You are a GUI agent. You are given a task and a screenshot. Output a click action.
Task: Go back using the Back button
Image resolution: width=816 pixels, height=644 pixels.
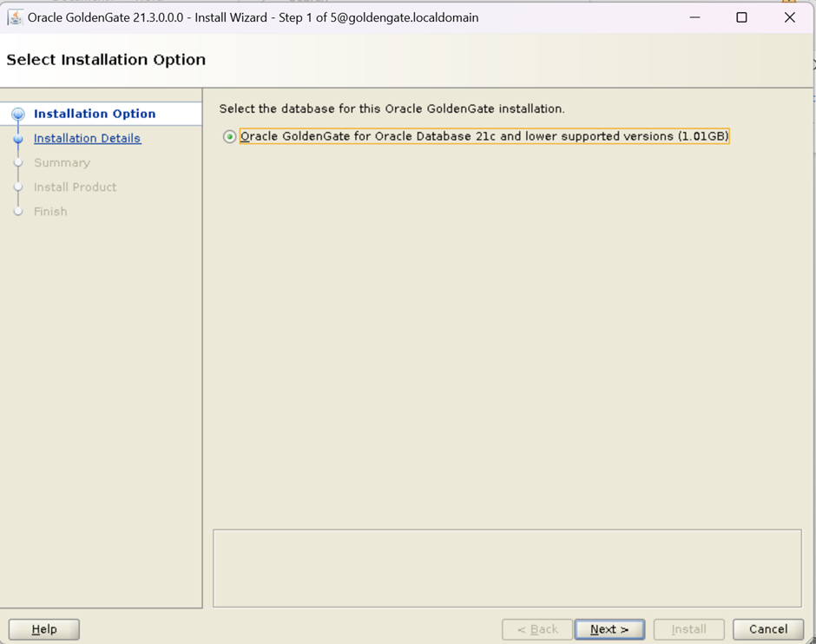point(537,629)
